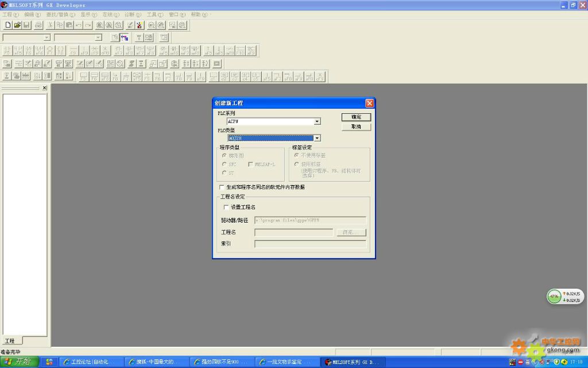Select the 不使用标签 radio button
The width and height of the screenshot is (588, 368).
297,155
